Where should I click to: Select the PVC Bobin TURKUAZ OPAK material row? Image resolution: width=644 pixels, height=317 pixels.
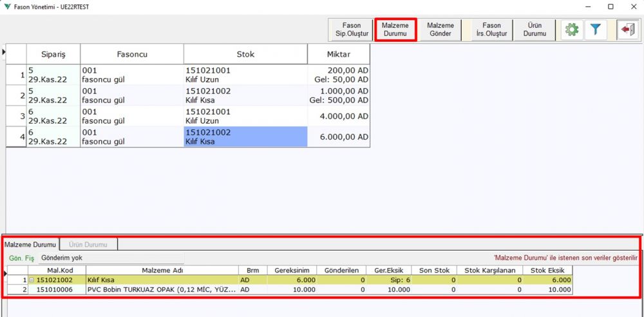161,290
